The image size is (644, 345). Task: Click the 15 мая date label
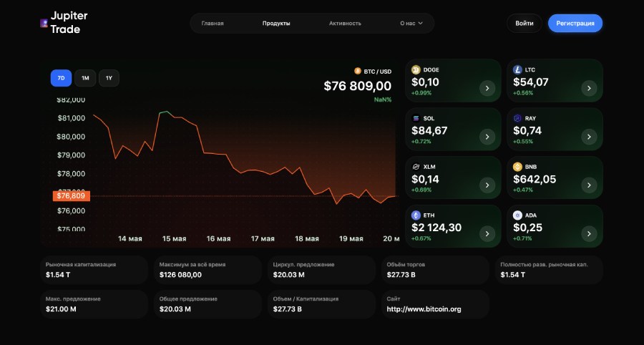point(174,238)
